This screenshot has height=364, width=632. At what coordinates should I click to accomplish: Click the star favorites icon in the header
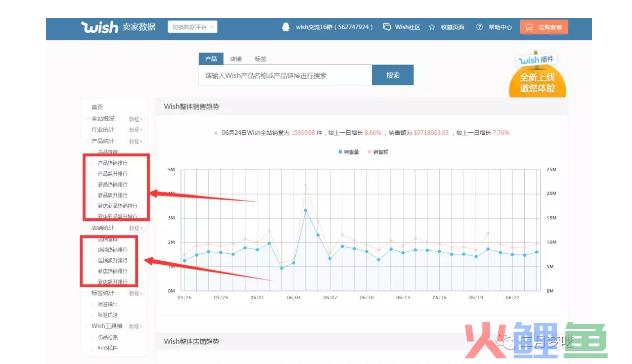pos(432,27)
